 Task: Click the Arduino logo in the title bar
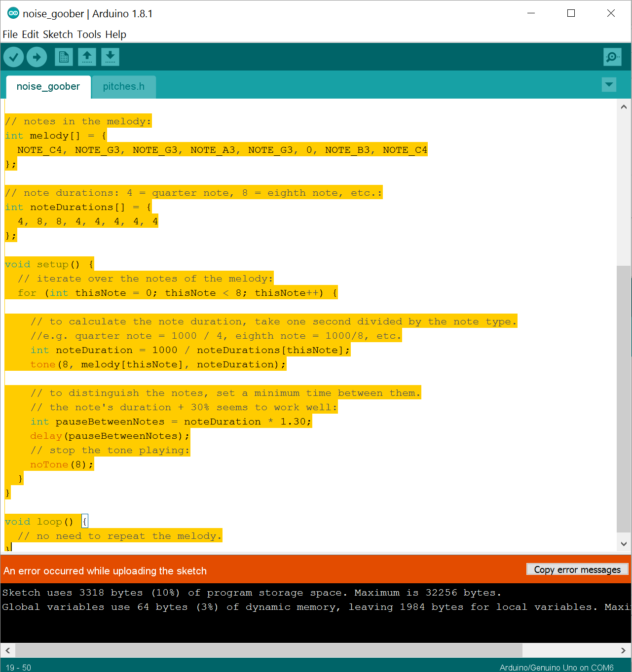tap(13, 13)
